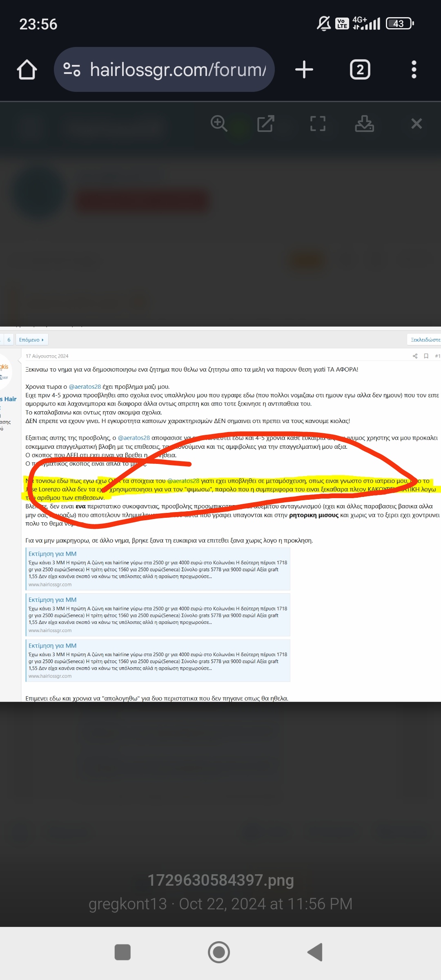441x980 pixels.
Task: Tap gregkont13 caption author text
Action: [x=127, y=904]
